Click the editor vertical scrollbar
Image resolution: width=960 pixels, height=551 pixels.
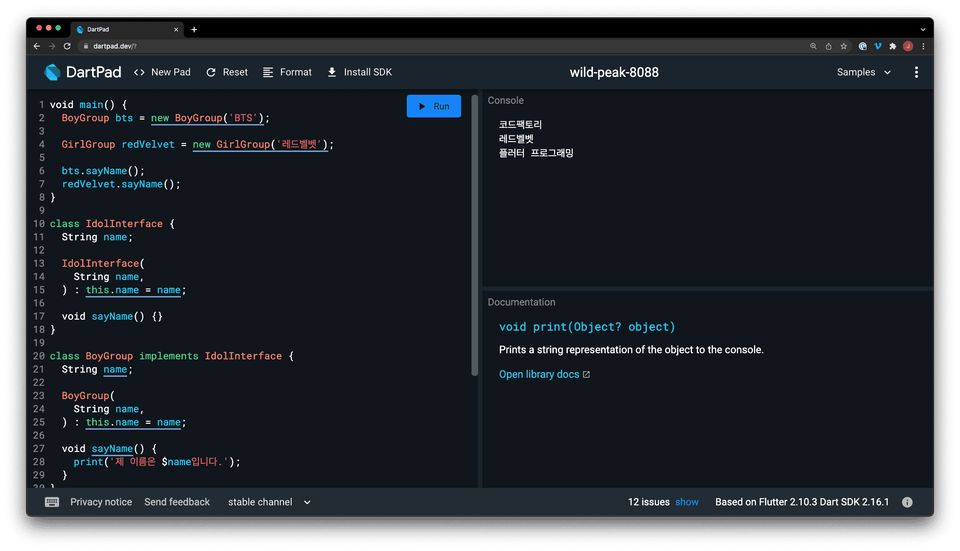(474, 235)
